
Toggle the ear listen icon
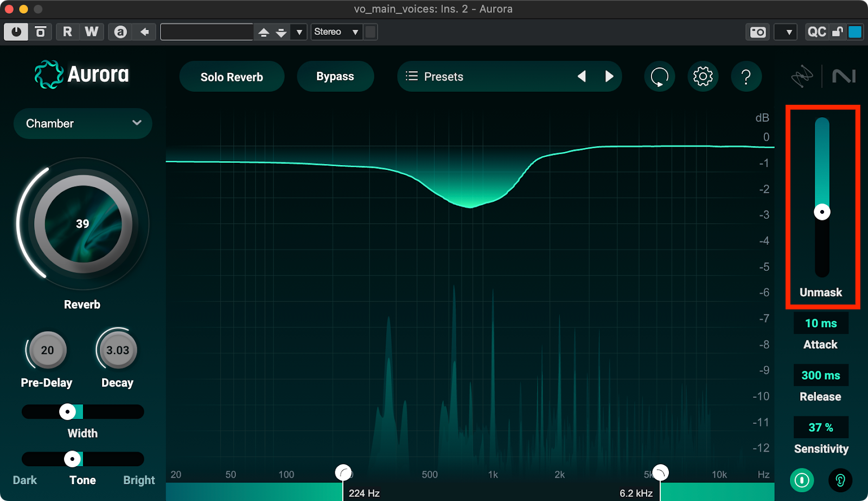tap(840, 480)
